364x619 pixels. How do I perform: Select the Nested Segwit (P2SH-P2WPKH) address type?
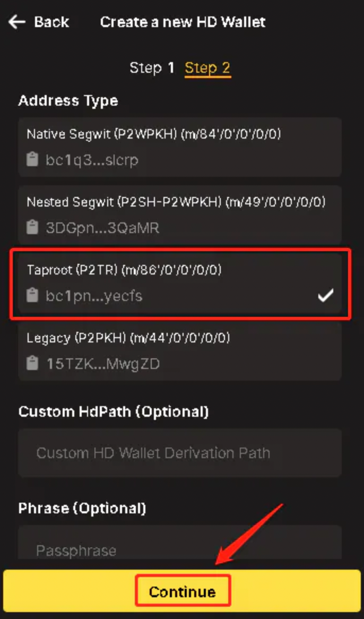coord(180,215)
